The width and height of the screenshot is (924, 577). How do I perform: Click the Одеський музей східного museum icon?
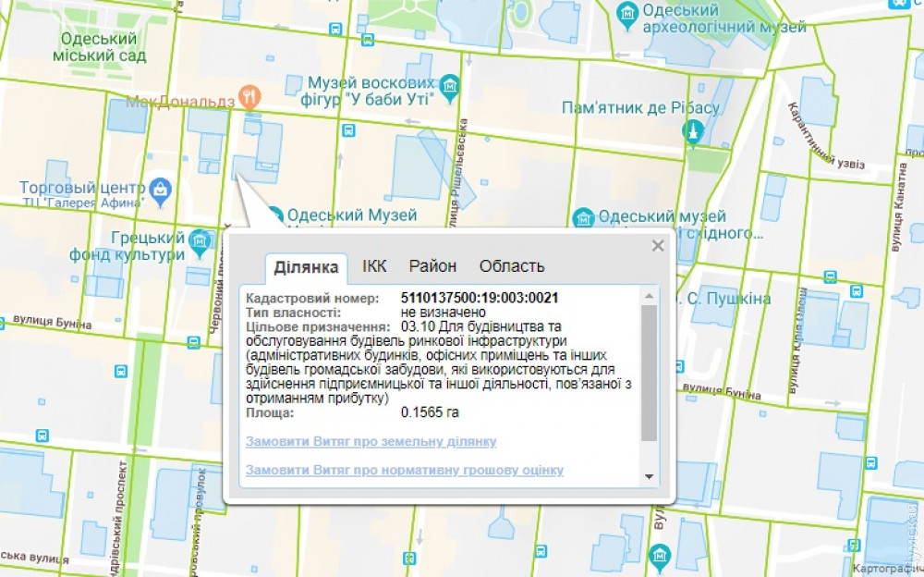pyautogui.click(x=583, y=218)
